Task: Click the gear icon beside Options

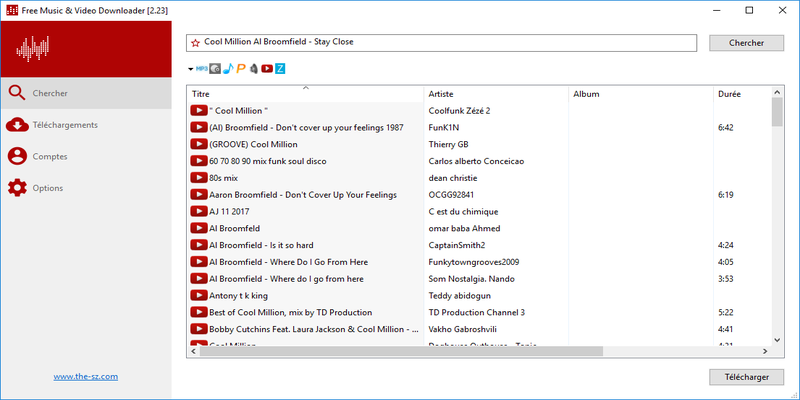Action: (x=17, y=188)
